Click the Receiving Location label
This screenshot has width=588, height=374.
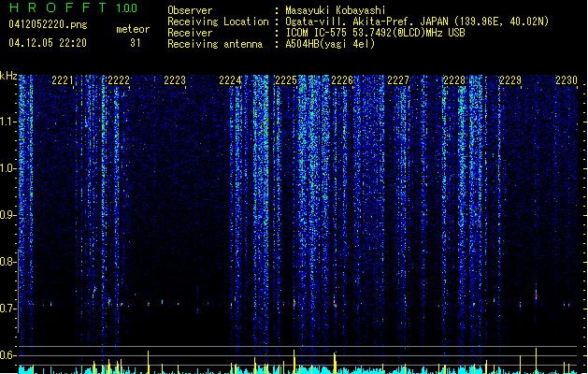pyautogui.click(x=218, y=22)
